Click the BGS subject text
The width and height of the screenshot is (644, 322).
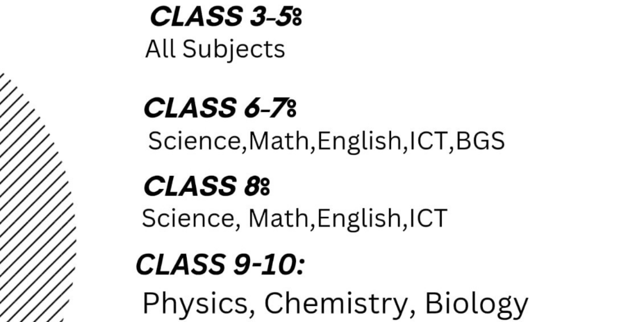tap(480, 141)
